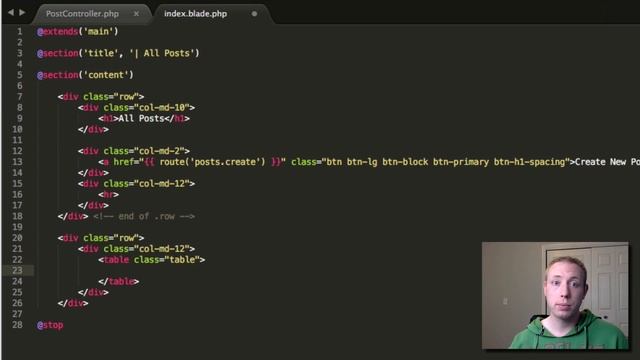Click the '| All Posts' string
This screenshot has height=360, width=640.
coord(162,53)
